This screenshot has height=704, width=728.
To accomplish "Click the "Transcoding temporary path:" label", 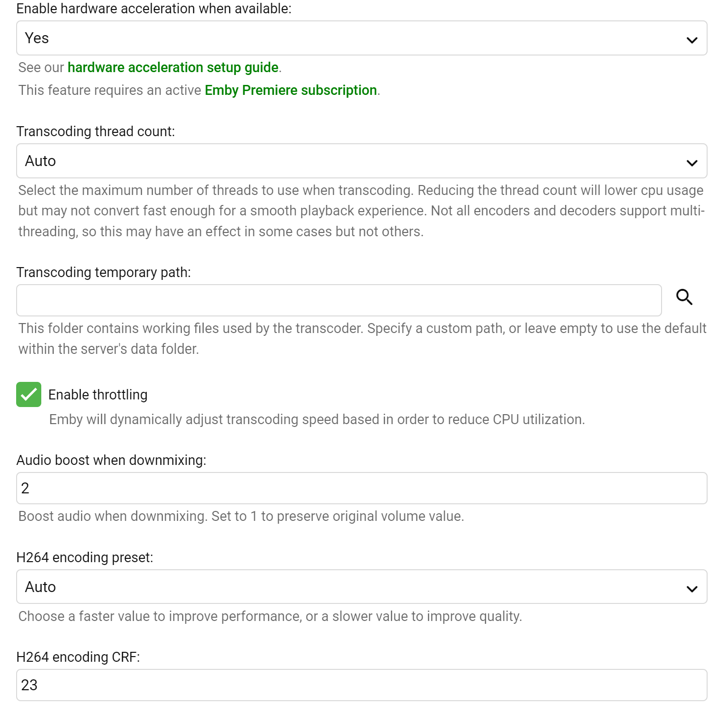I will 103,272.
